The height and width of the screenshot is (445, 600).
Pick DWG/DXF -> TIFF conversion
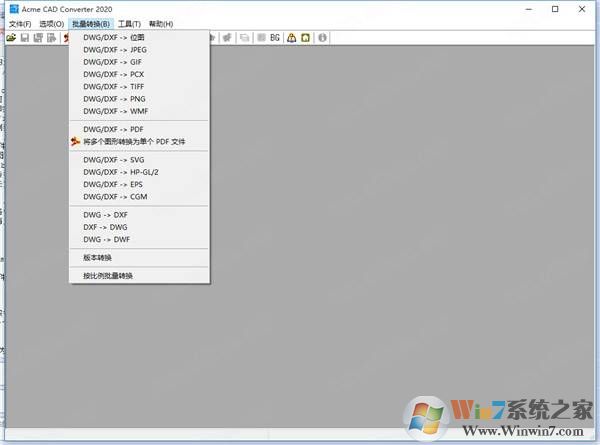[139, 86]
